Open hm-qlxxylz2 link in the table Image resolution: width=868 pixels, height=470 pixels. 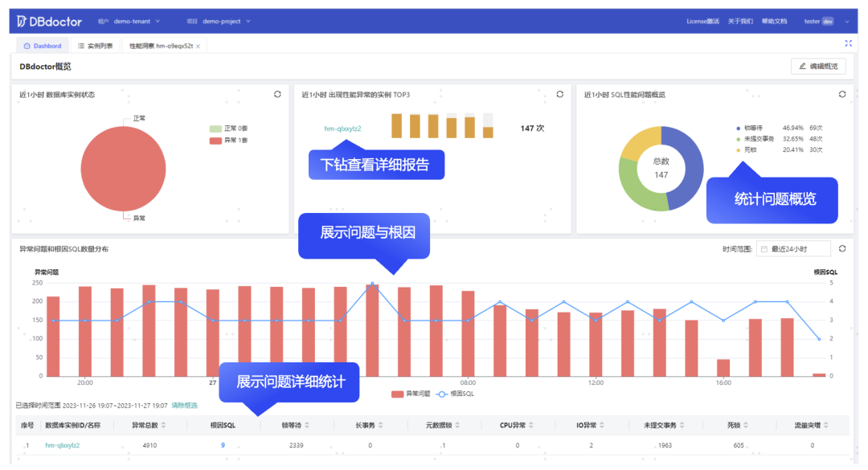click(x=63, y=446)
